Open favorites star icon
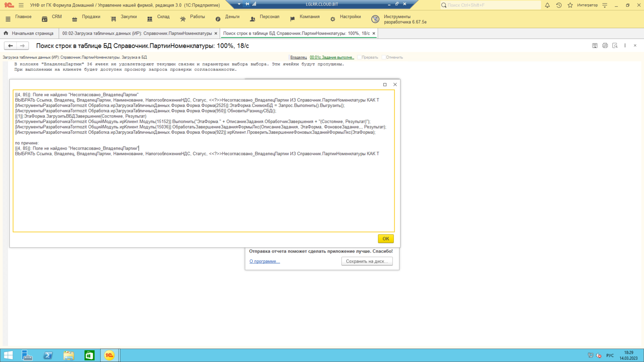Screen dimensions: 644x362 (x=570, y=5)
